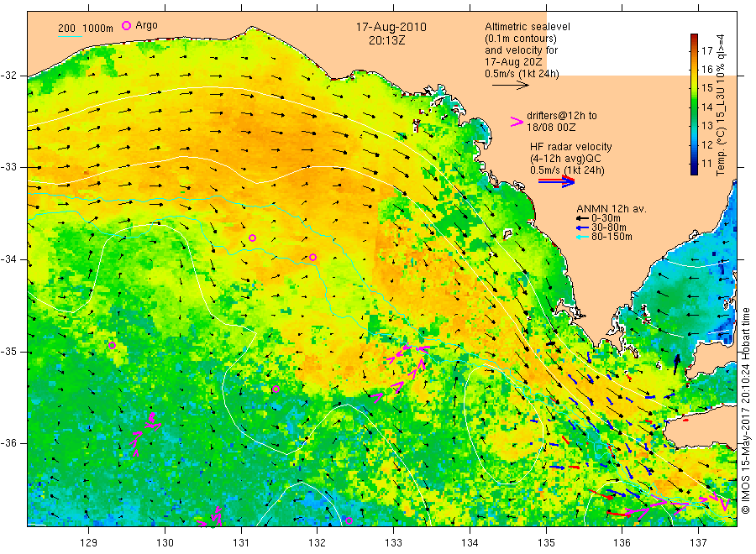
Task: Click the cyan 80-150m ANMN arrow symbol
Action: tap(582, 237)
